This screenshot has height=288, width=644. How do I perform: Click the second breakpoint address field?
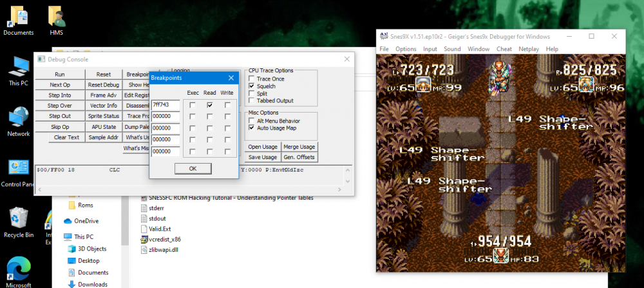[x=166, y=117]
